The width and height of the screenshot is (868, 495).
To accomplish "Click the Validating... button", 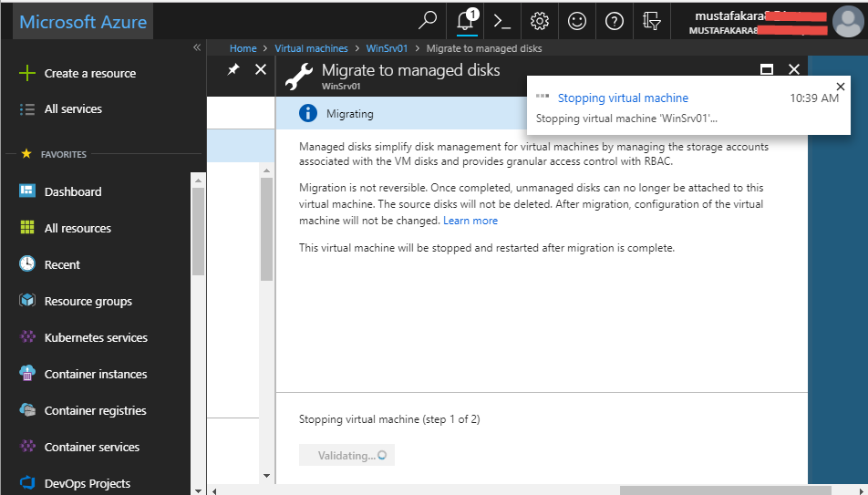I will tap(346, 455).
